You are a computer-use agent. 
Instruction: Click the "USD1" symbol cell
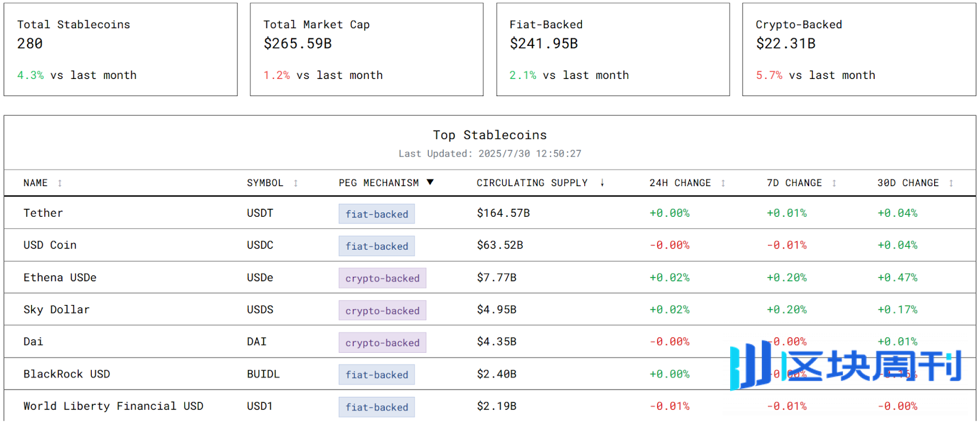point(260,406)
